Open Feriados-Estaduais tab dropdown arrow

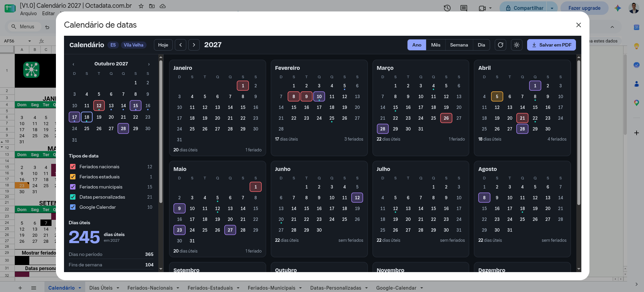pyautogui.click(x=238, y=288)
